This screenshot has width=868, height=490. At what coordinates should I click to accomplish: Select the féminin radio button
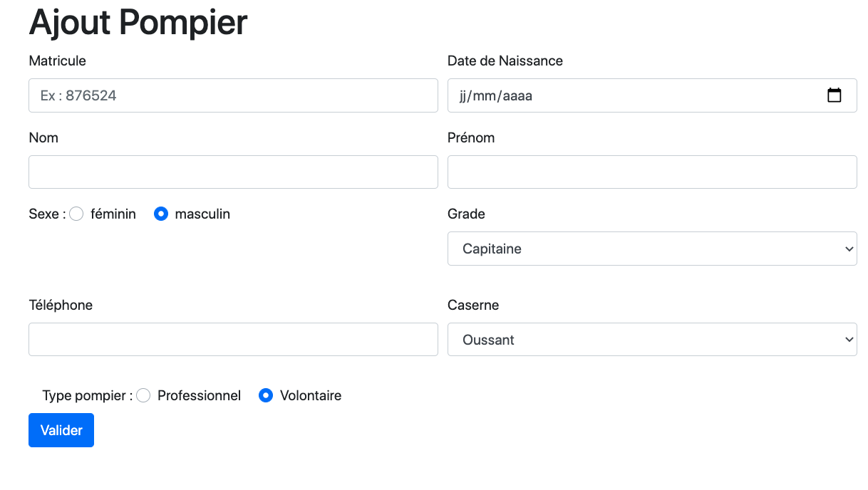pos(77,214)
